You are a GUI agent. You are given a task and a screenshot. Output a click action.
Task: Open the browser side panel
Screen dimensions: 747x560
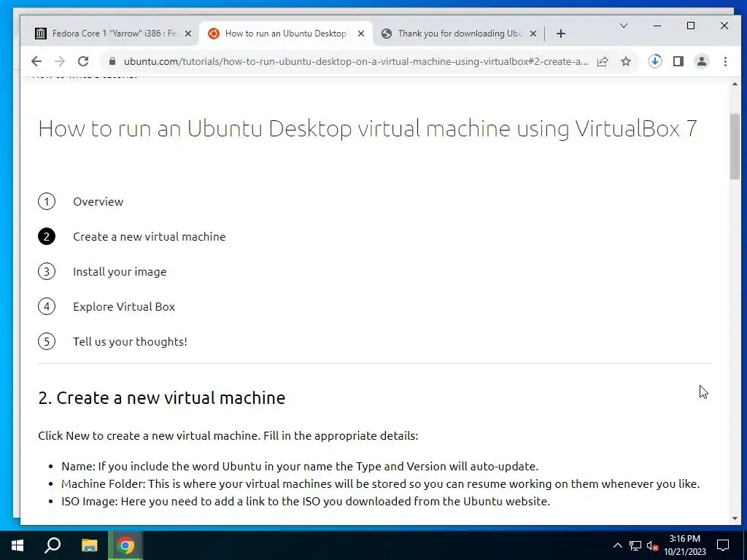click(x=678, y=61)
